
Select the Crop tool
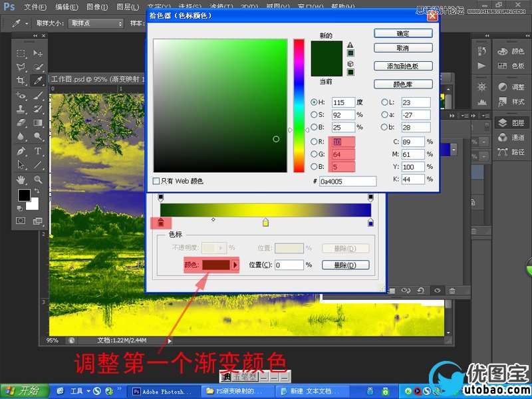click(x=21, y=80)
